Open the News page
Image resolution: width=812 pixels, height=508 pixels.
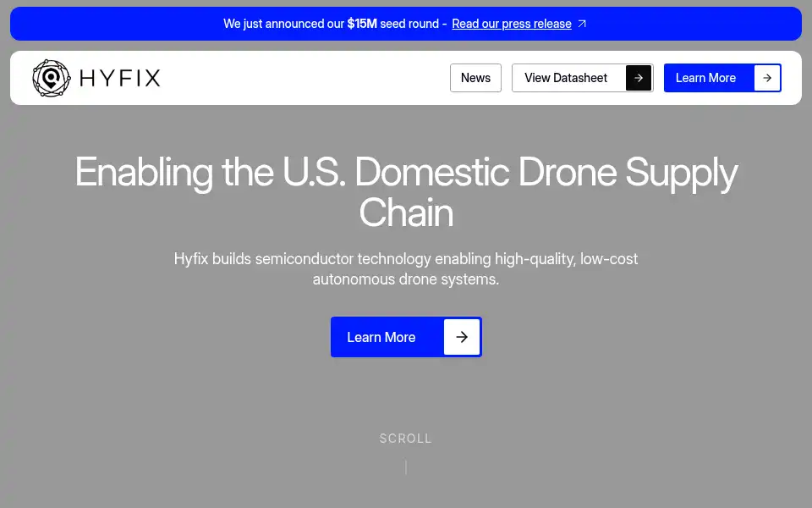click(x=475, y=78)
